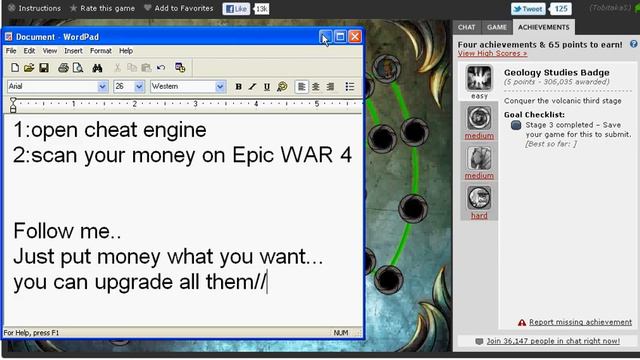Open the File menu
640x360 pixels.
11,51
